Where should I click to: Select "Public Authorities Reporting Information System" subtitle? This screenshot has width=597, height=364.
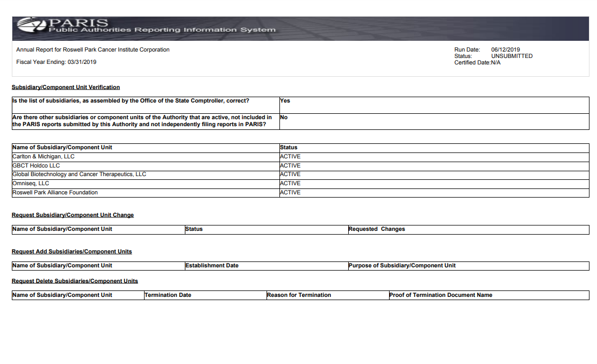tap(162, 30)
